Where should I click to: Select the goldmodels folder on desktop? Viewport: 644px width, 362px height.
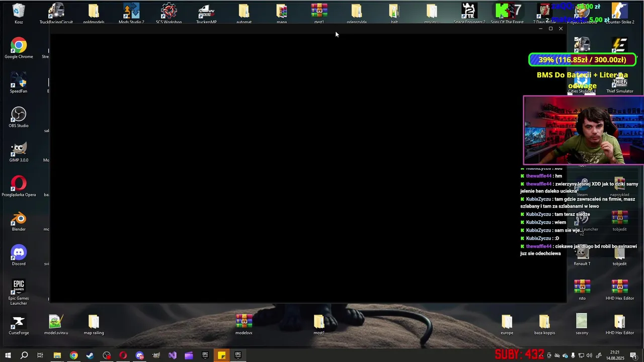coord(94,14)
